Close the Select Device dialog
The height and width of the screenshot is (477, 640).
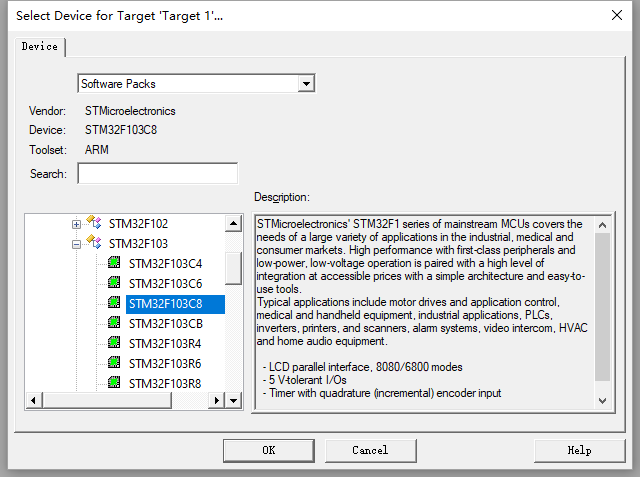617,16
